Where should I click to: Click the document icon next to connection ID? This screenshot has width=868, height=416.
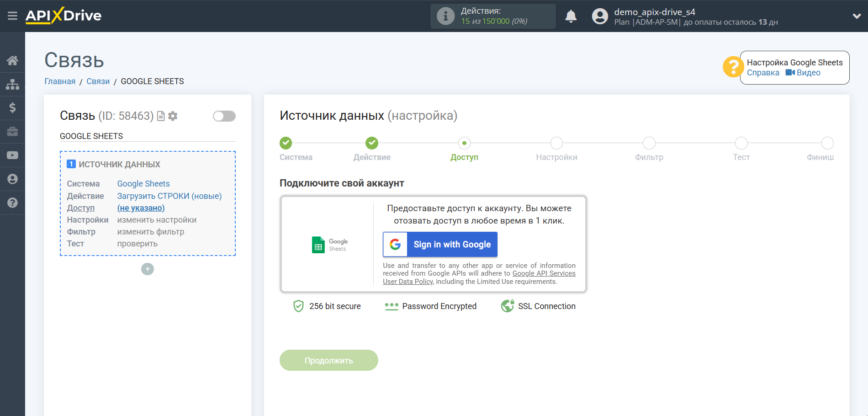(160, 116)
